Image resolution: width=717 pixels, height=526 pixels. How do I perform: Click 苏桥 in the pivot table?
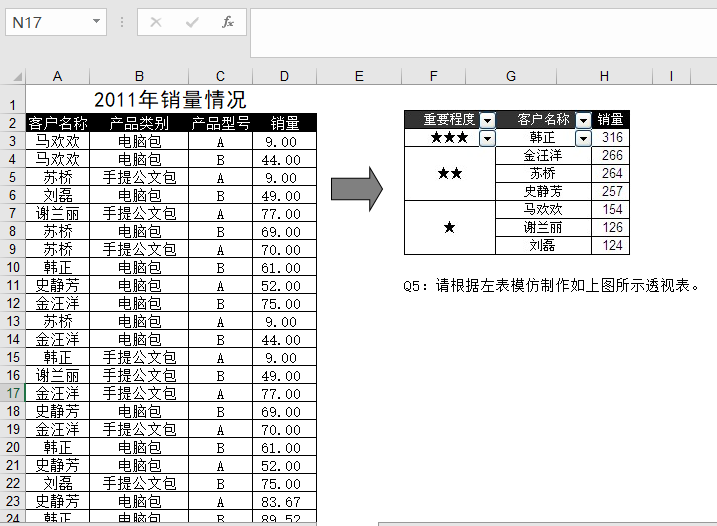point(543,173)
